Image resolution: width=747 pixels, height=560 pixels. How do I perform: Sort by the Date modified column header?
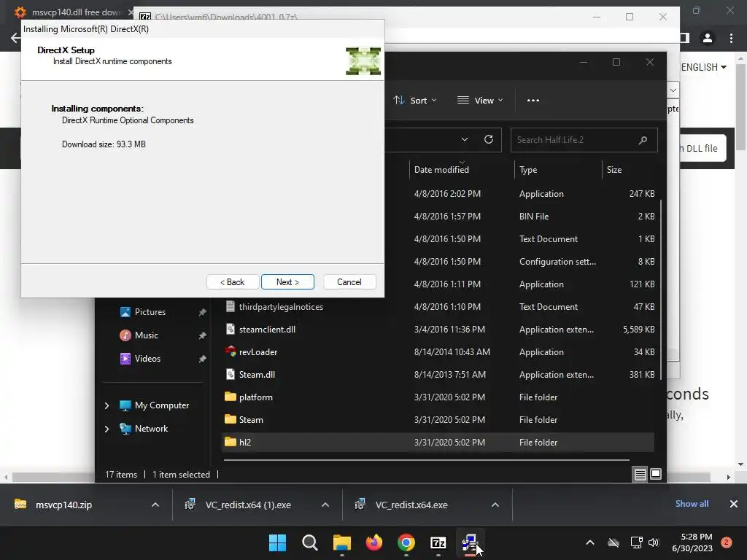(441, 169)
